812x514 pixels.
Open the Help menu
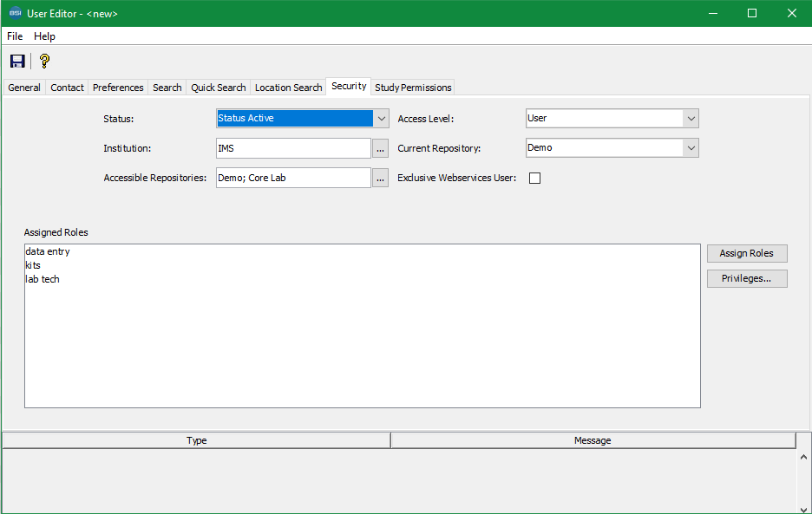[44, 36]
